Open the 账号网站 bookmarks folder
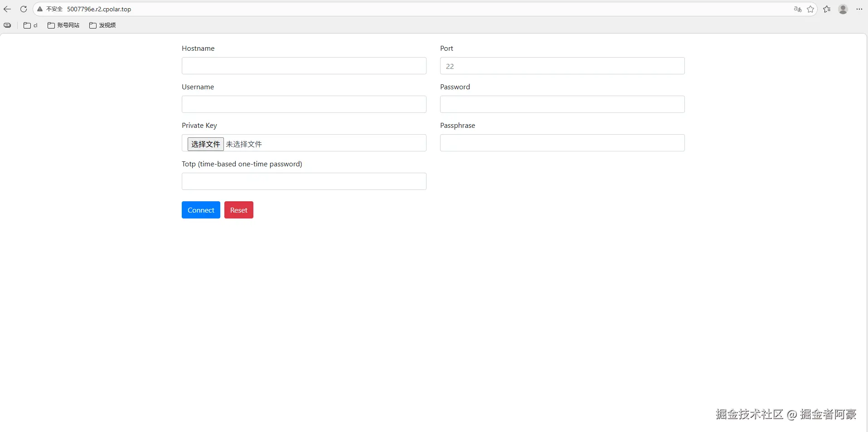The height and width of the screenshot is (432, 868). click(x=63, y=25)
